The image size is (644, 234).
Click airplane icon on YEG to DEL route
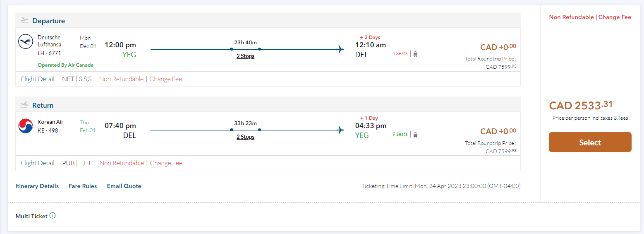tap(340, 50)
